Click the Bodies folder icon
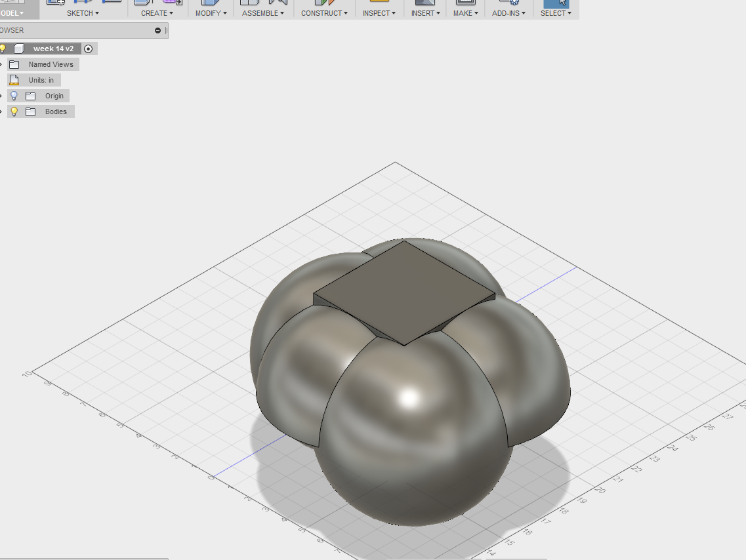The image size is (746, 560). [x=30, y=111]
